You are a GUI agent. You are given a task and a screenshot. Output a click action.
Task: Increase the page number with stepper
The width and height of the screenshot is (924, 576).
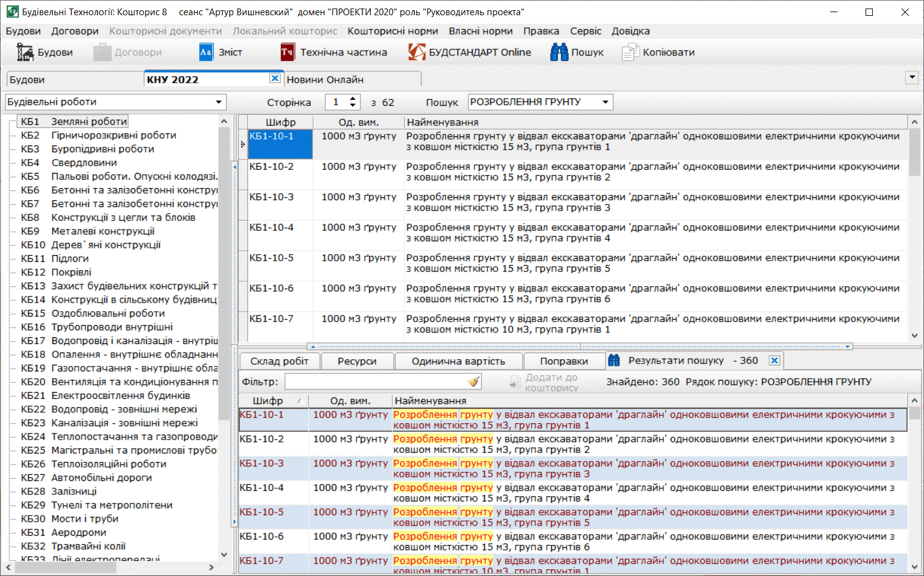[x=353, y=99]
